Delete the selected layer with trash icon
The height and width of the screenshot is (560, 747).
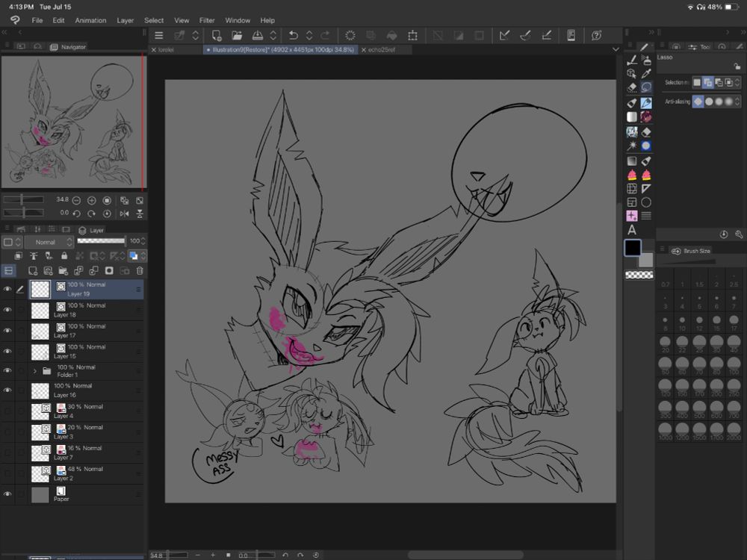[140, 271]
